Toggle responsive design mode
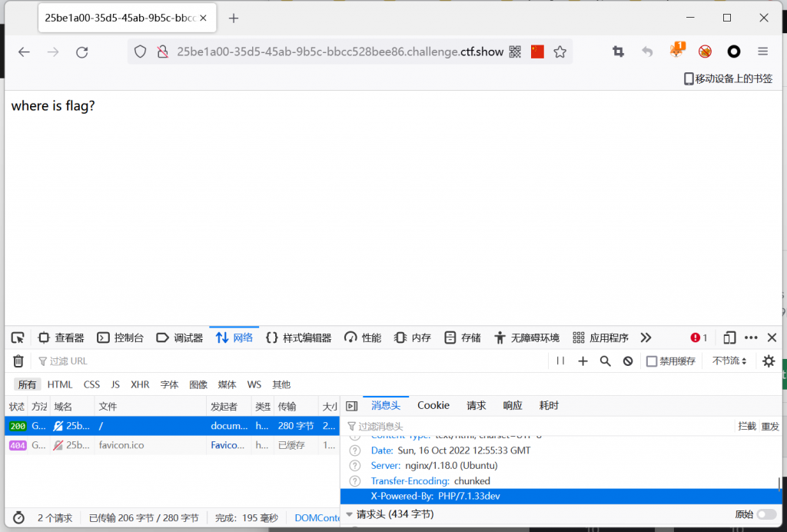The height and width of the screenshot is (532, 787). (x=729, y=337)
